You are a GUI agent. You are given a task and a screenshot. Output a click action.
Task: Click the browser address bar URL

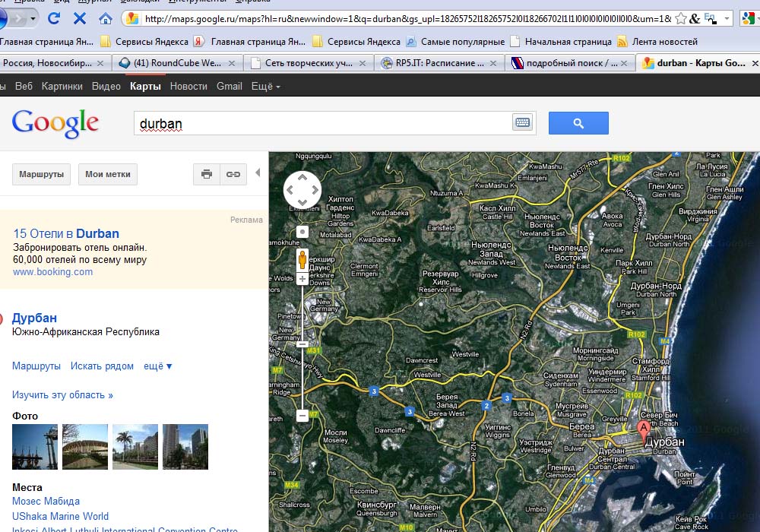407,19
